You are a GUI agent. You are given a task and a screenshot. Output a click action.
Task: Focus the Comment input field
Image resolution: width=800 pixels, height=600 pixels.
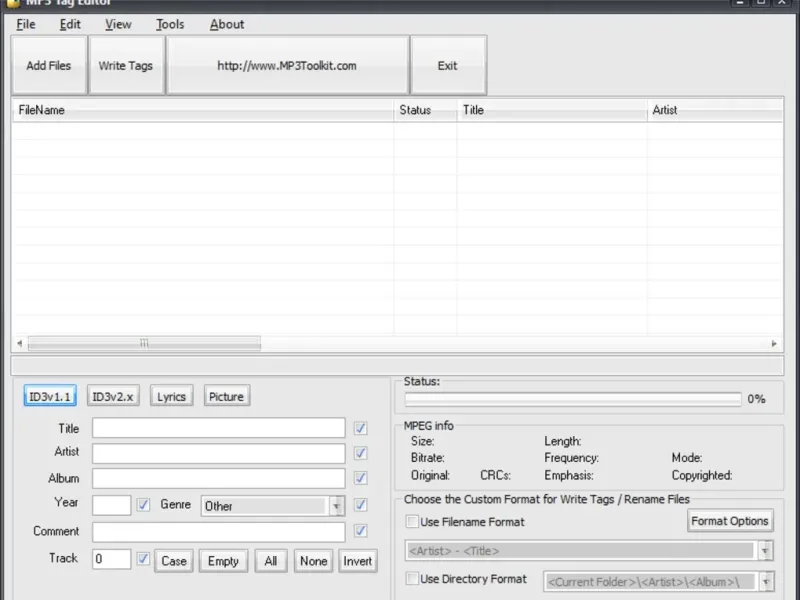coord(218,532)
